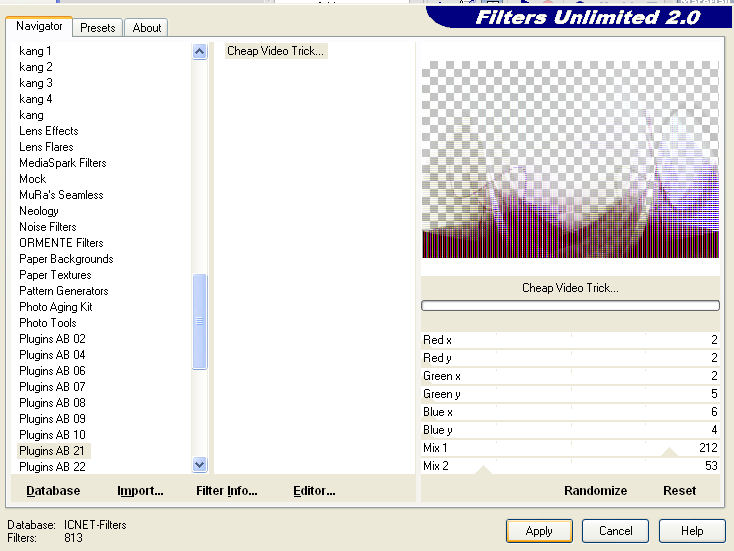Image resolution: width=734 pixels, height=551 pixels.
Task: Adjust the Red y slider
Action: (x=570, y=358)
